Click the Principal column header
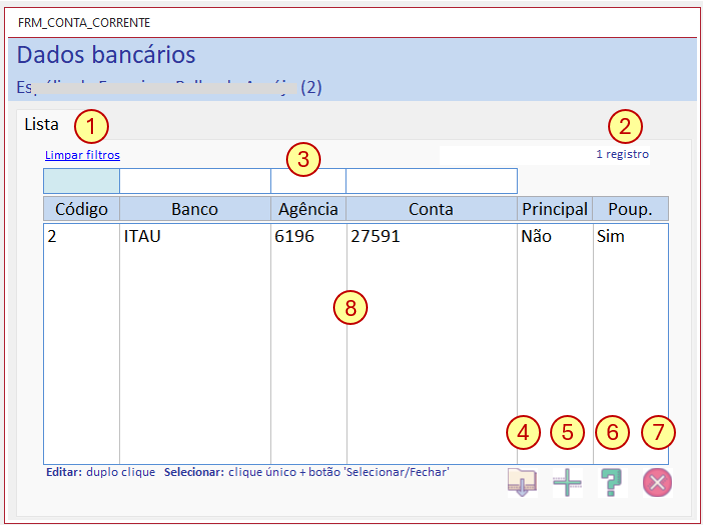This screenshot has width=703, height=525. pyautogui.click(x=555, y=209)
